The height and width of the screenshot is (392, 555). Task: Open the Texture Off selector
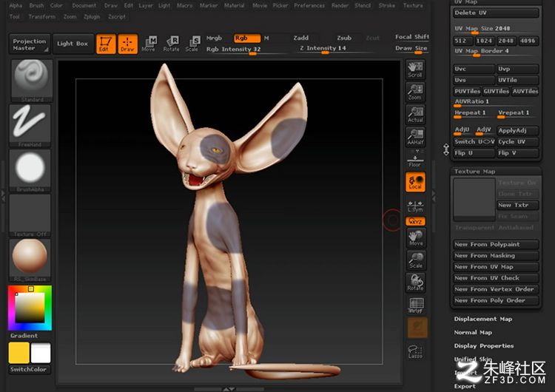tap(30, 215)
